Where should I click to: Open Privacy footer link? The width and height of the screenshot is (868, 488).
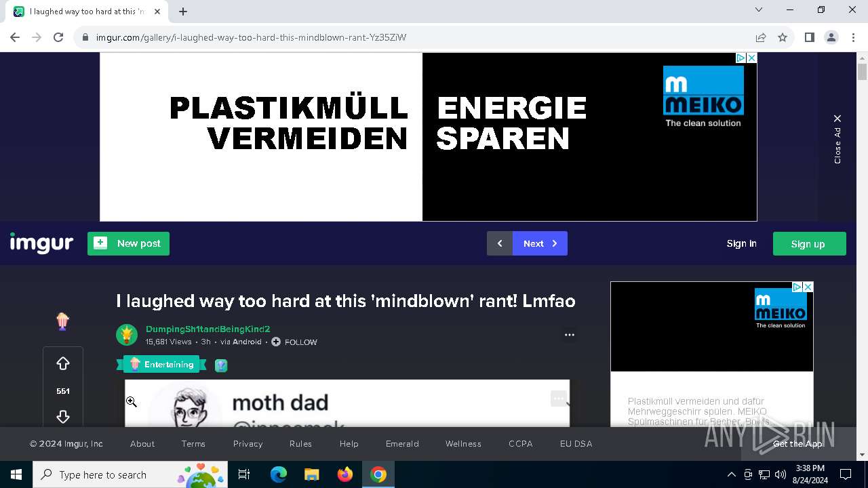(x=248, y=443)
